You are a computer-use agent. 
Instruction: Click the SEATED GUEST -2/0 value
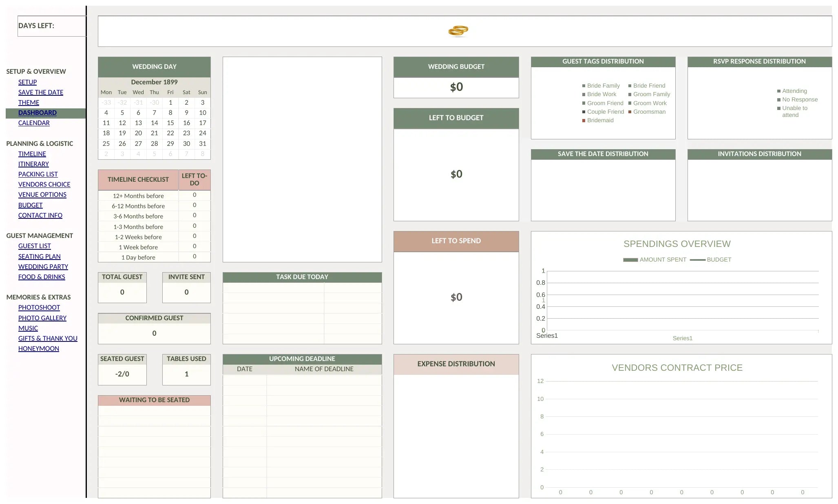(x=122, y=374)
